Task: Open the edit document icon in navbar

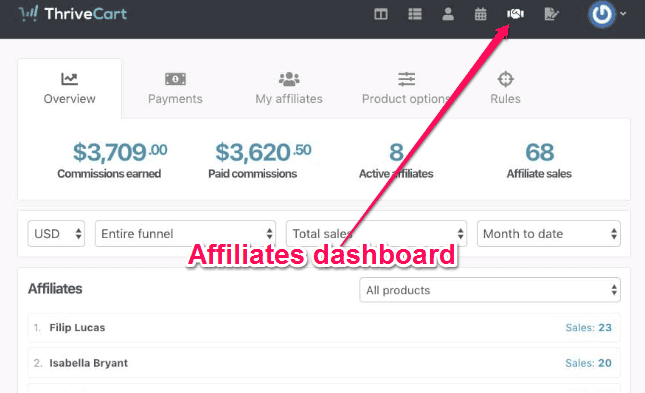Action: pyautogui.click(x=551, y=14)
